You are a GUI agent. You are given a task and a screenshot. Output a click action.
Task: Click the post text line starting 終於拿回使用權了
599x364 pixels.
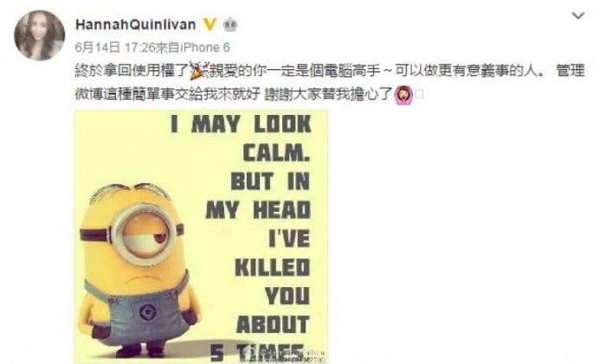pos(330,72)
